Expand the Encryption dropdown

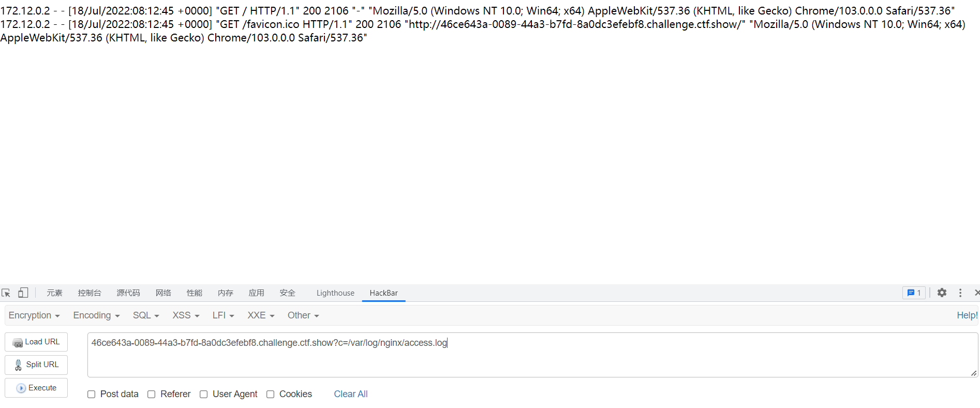pos(34,315)
